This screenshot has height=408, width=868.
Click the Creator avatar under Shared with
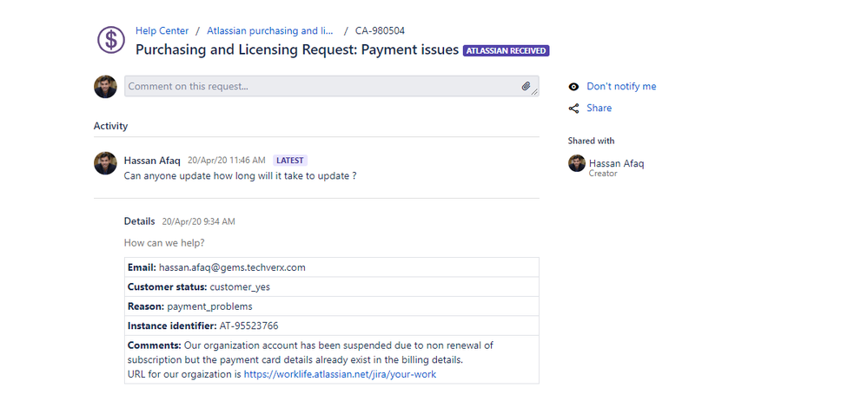coord(577,164)
